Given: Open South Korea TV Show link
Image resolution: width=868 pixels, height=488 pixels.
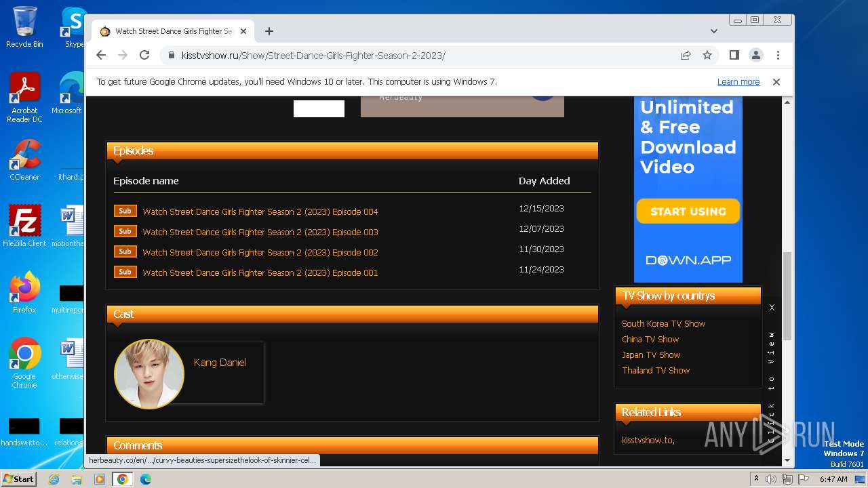Looking at the screenshot, I should (663, 324).
